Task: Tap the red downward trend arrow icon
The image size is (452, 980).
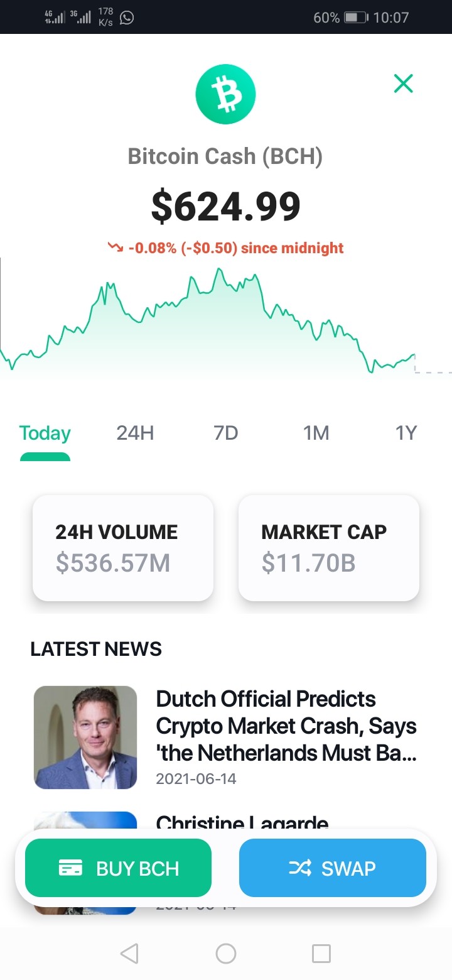Action: click(x=116, y=248)
